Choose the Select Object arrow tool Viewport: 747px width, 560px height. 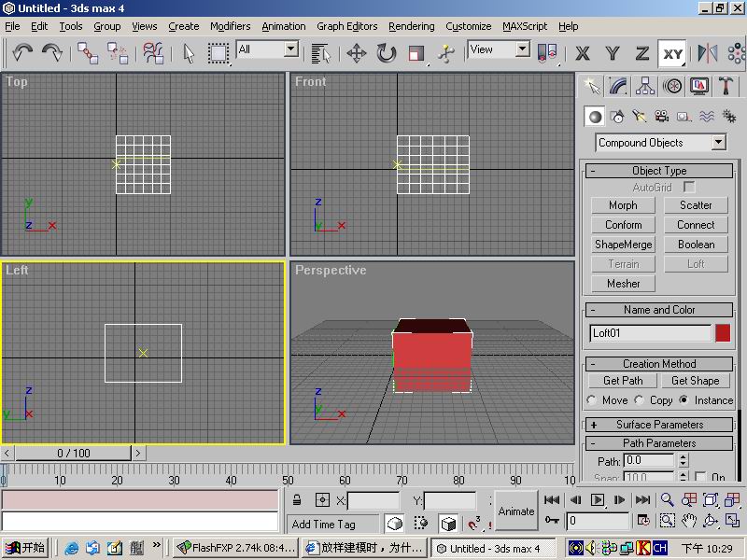[x=189, y=53]
